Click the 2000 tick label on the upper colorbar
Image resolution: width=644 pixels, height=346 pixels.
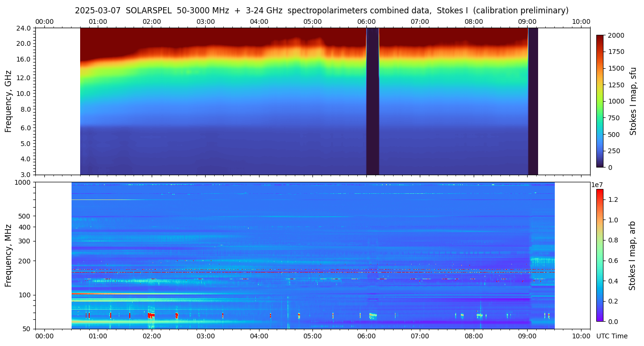pos(617,35)
